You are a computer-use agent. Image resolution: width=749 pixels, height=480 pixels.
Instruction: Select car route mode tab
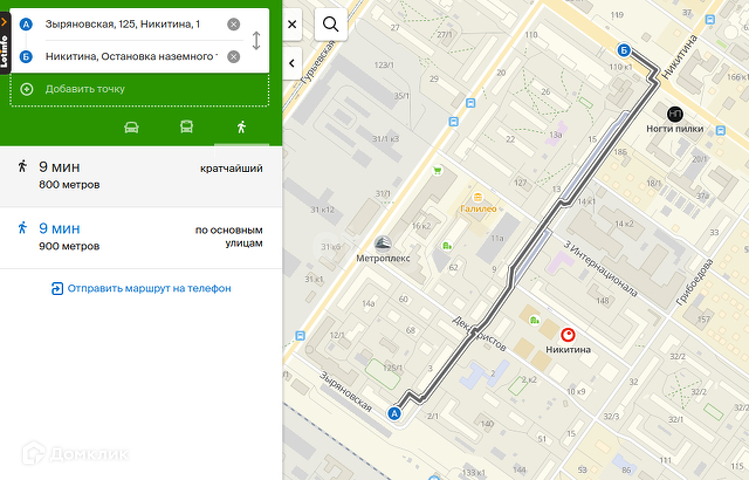click(x=131, y=127)
